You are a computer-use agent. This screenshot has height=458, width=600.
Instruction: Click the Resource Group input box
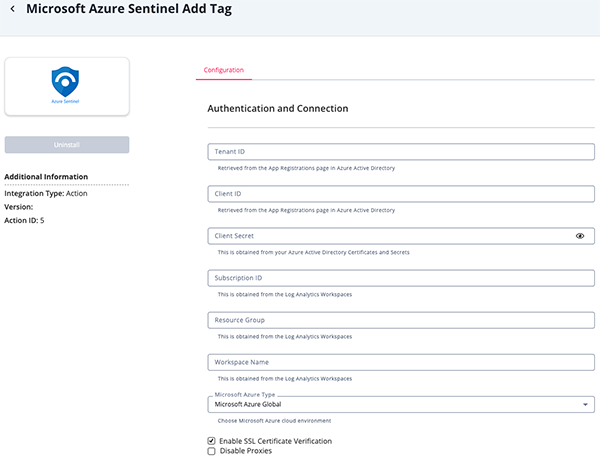pos(401,320)
